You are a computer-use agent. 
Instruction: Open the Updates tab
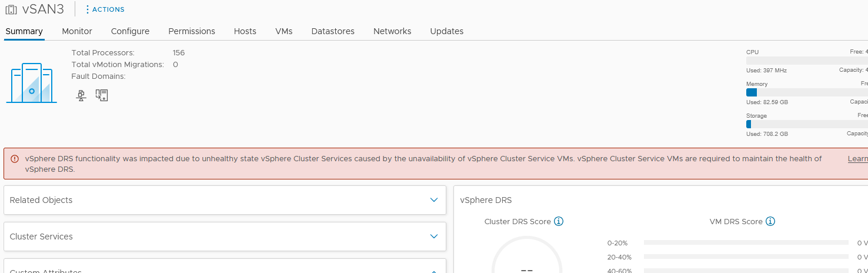[446, 31]
